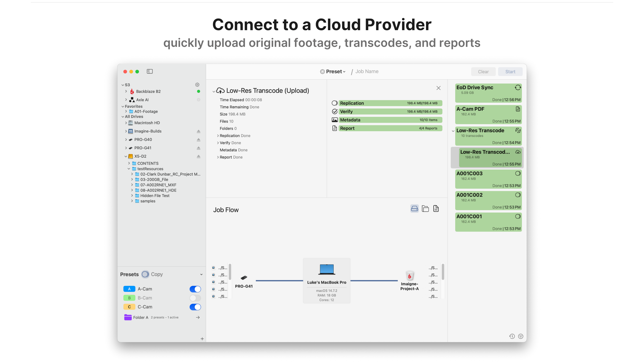Click EoD Drive Sync sync icon

[x=518, y=87]
